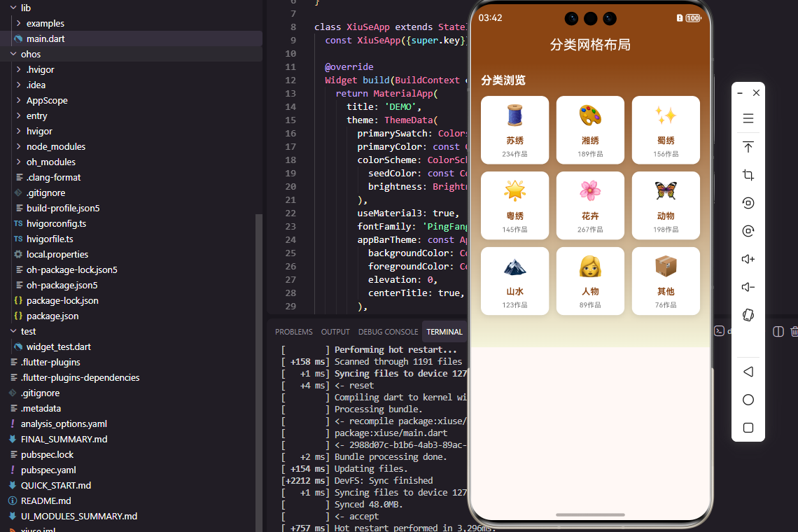Open the emulator hamburger menu
The width and height of the screenshot is (798, 532).
[748, 119]
